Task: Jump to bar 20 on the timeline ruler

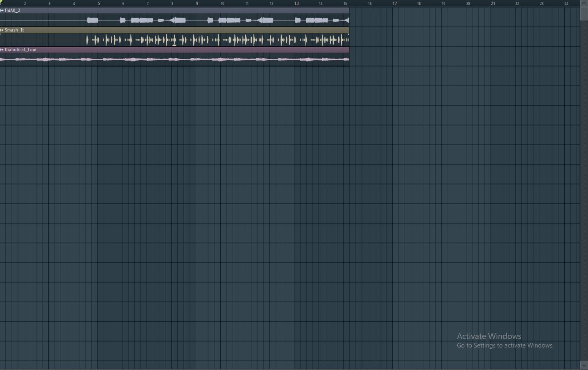Action: pos(468,3)
